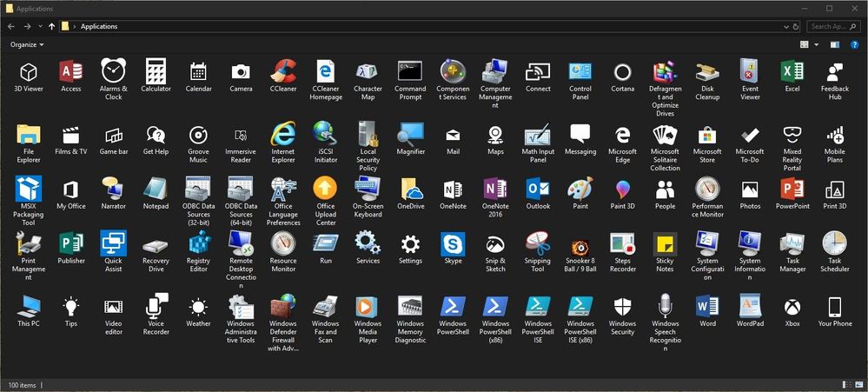Select the MSIX Packaging Tool icon
868x392 pixels.
[28, 189]
